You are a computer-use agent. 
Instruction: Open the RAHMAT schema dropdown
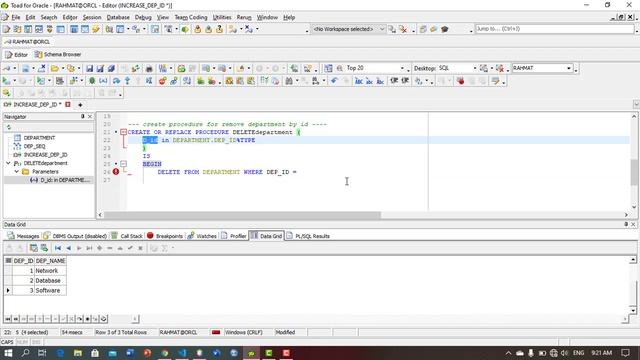click(569, 68)
